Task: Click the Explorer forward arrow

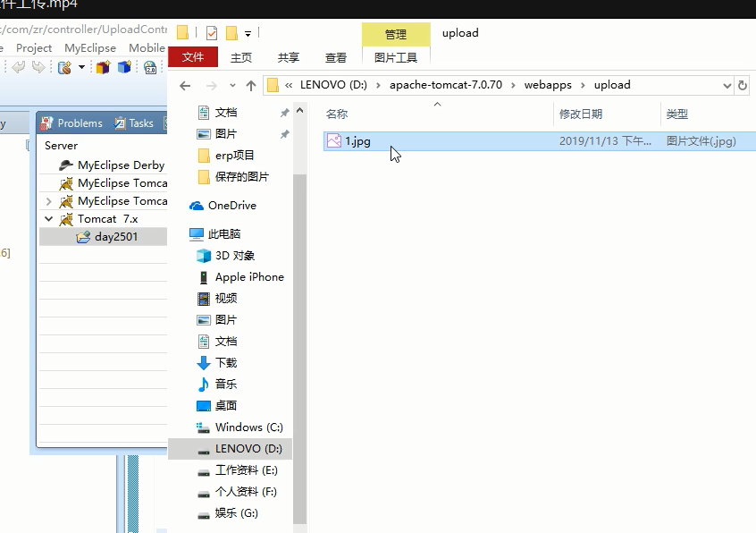Action: [x=211, y=86]
